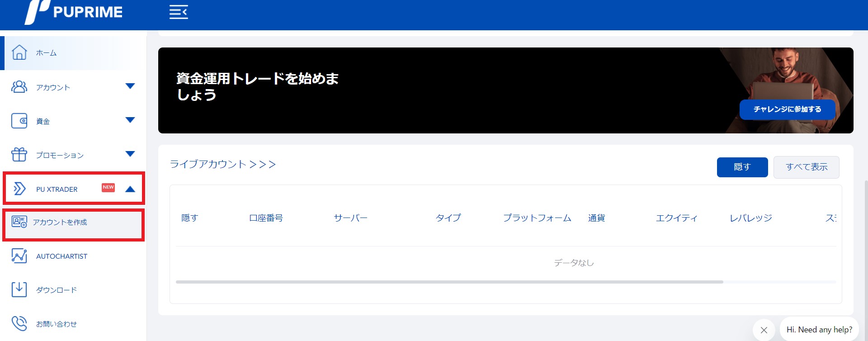868x341 pixels.
Task: Click the create account card icon
Action: tap(19, 222)
